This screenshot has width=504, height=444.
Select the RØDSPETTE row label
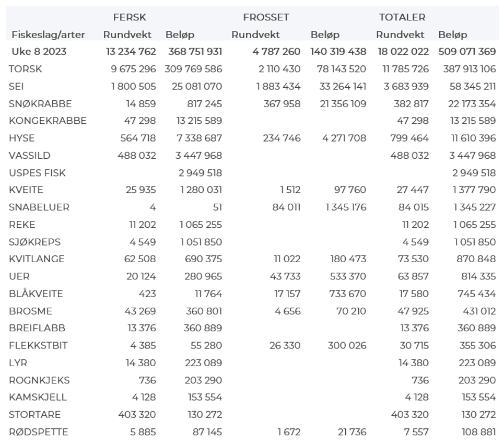click(39, 432)
